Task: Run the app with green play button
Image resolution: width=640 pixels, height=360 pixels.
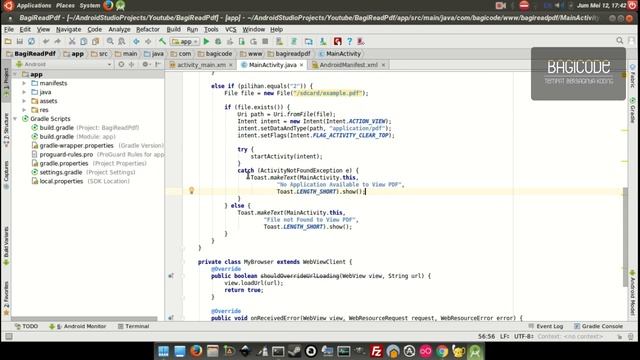Action: [206, 41]
